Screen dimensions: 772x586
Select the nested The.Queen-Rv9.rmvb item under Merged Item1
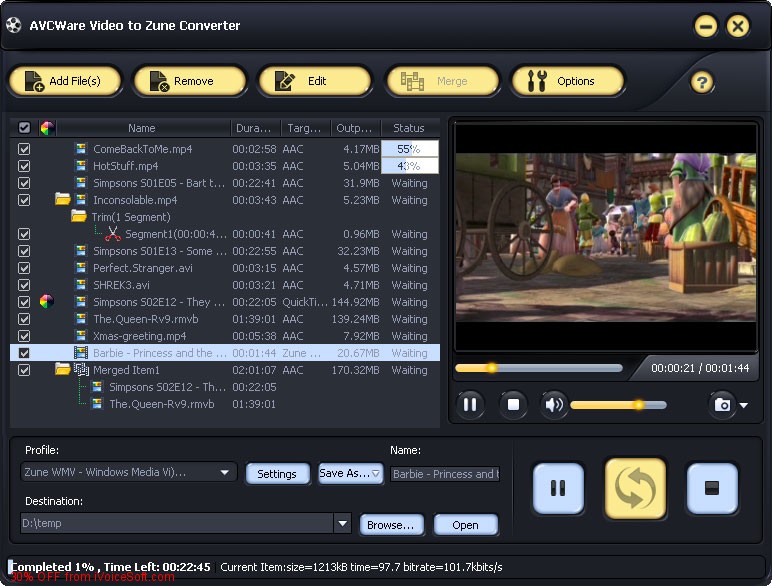[225, 404]
